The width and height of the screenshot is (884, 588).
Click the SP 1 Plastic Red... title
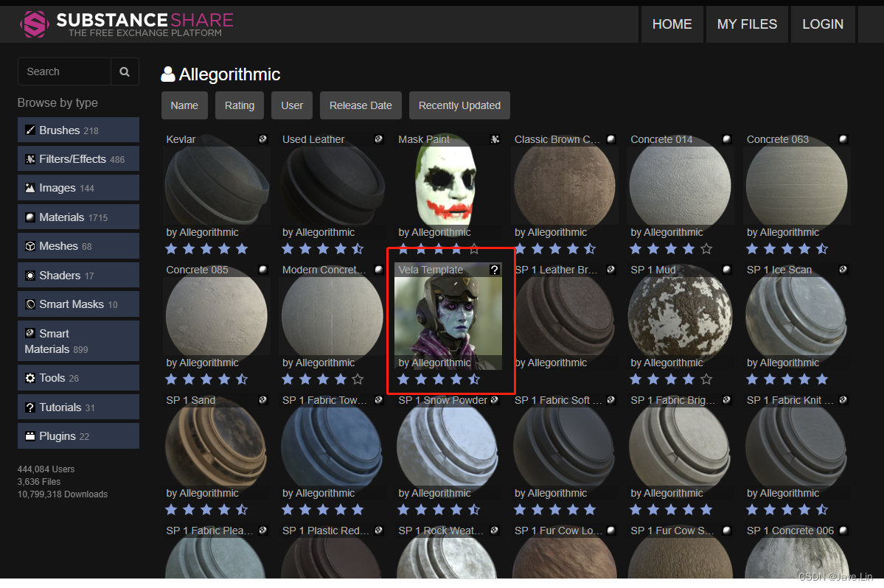point(324,531)
